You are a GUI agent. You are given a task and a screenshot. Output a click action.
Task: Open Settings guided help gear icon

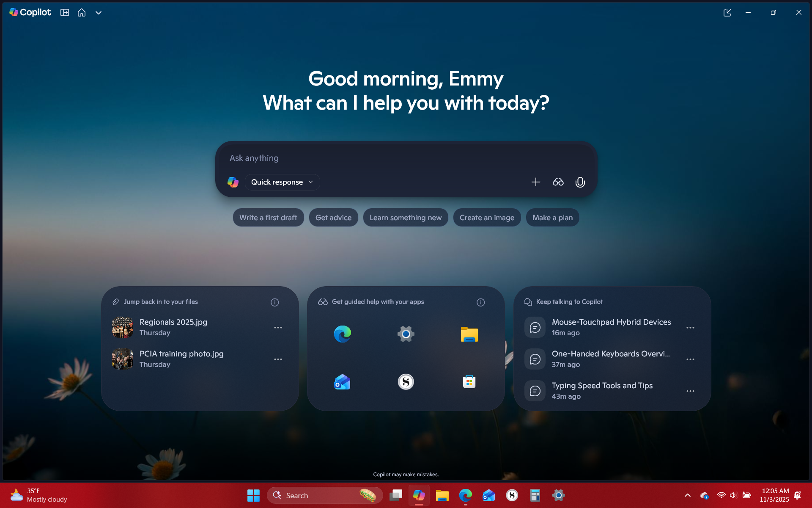[x=406, y=334]
